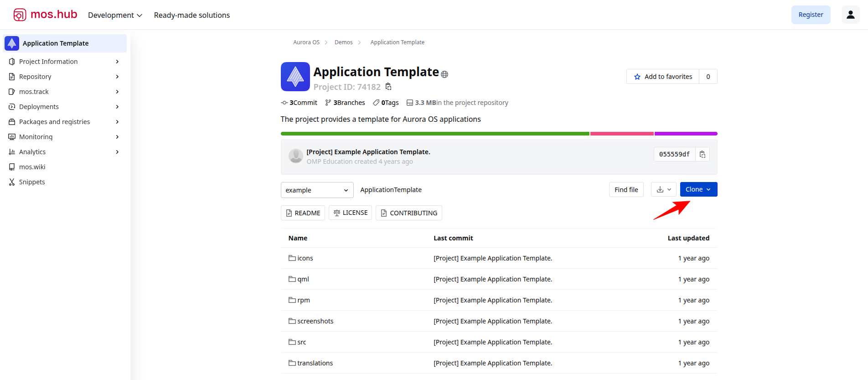Open the translations folder
Image resolution: width=868 pixels, height=380 pixels.
[x=311, y=363]
